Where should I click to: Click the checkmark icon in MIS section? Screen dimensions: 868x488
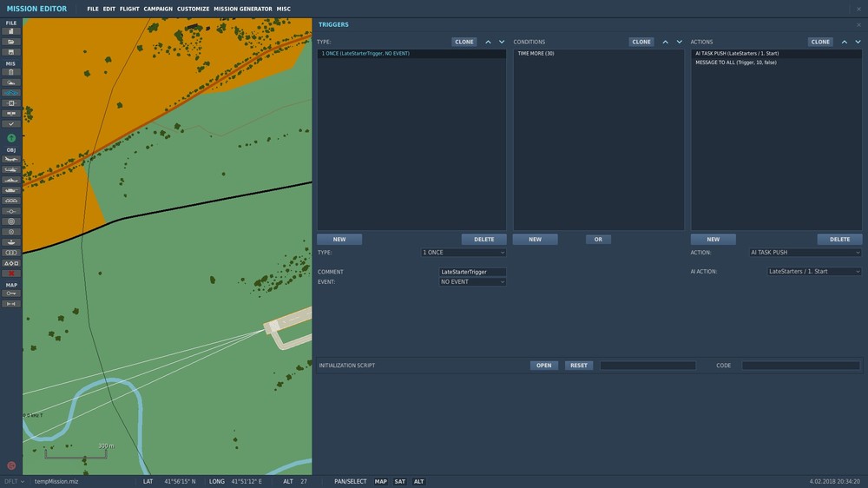point(10,124)
